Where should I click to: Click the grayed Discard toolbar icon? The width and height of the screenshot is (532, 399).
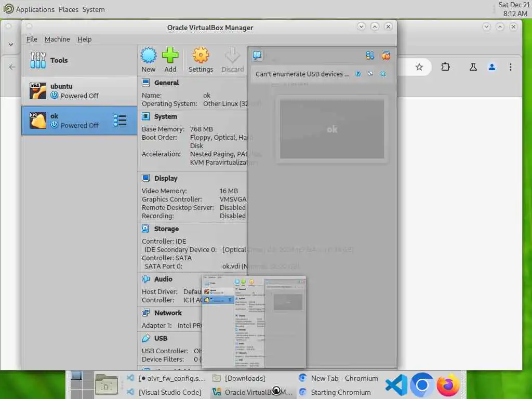click(232, 55)
